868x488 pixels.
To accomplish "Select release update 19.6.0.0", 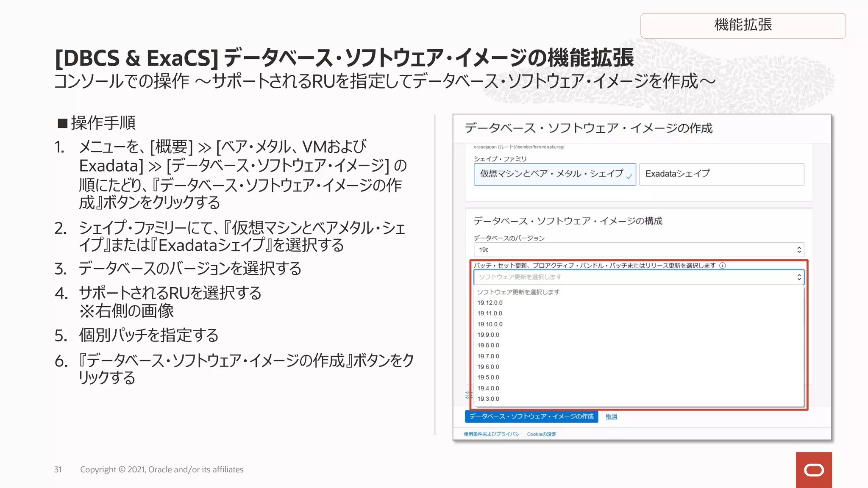I will coord(488,367).
